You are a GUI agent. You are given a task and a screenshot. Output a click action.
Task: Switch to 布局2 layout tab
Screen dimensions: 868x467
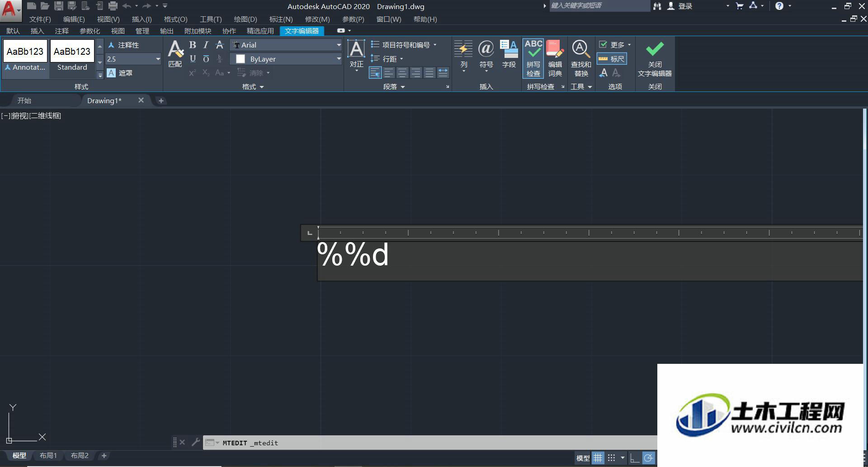[x=80, y=456]
